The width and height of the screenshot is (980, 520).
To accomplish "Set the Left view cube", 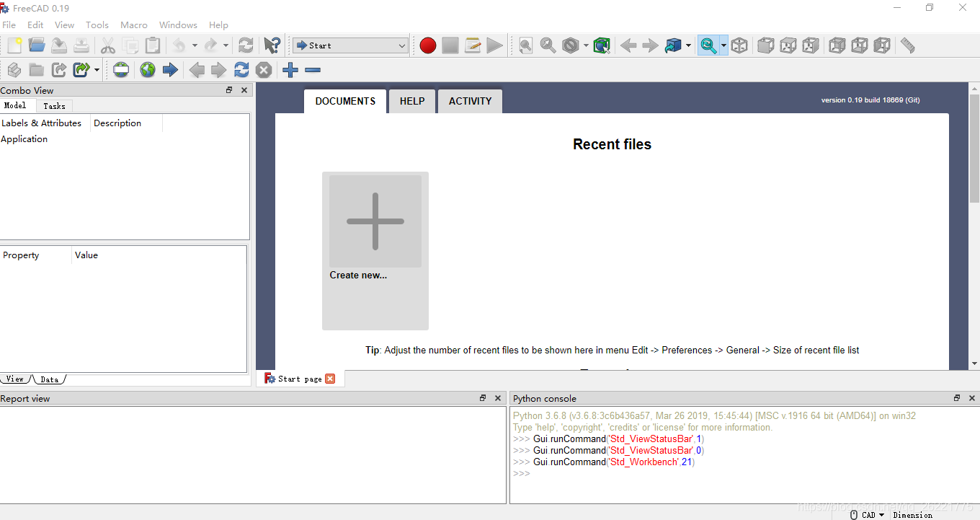I will 882,45.
